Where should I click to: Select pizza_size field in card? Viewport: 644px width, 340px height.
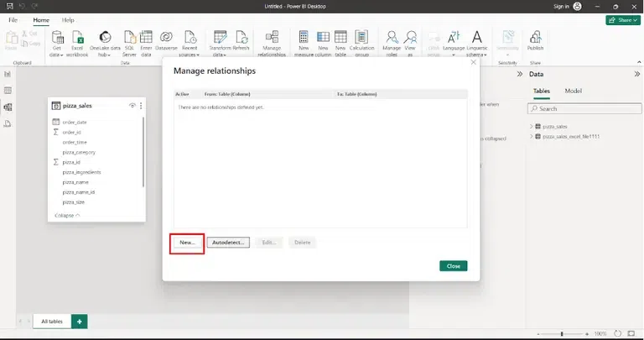pyautogui.click(x=74, y=202)
